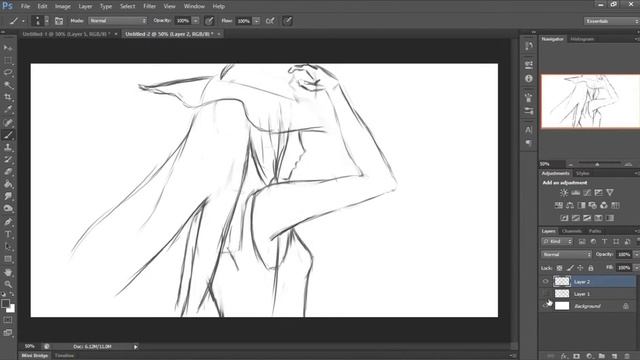Image resolution: width=640 pixels, height=360 pixels.
Task: Select the Move tool
Action: [x=8, y=48]
